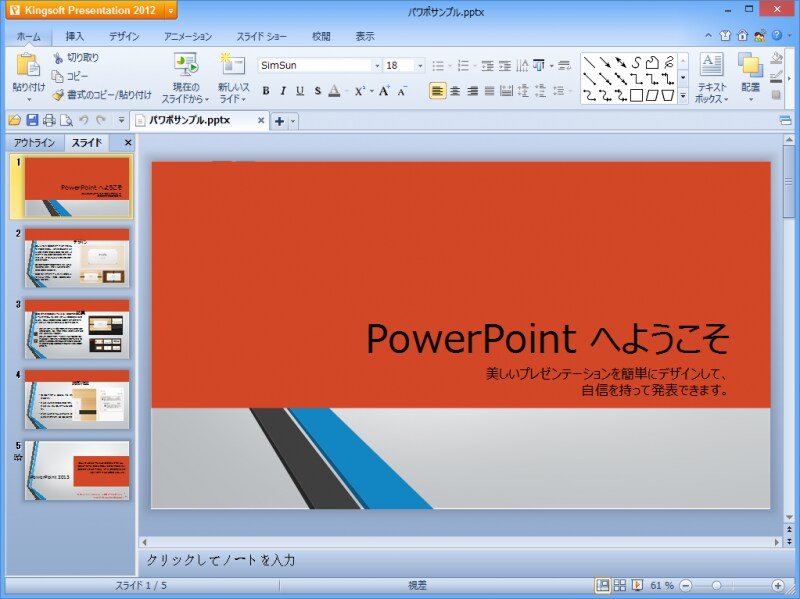
Task: Enable italic formatting
Action: pyautogui.click(x=283, y=90)
